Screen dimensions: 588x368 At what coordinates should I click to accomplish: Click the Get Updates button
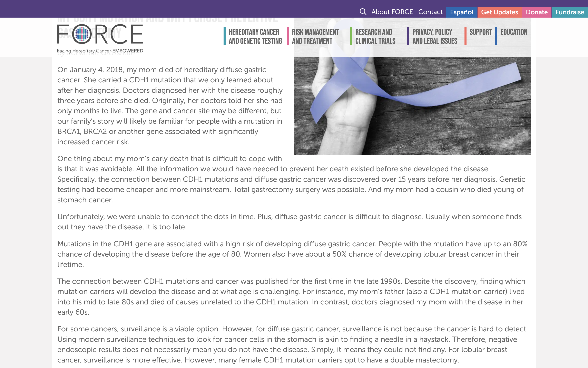(500, 12)
